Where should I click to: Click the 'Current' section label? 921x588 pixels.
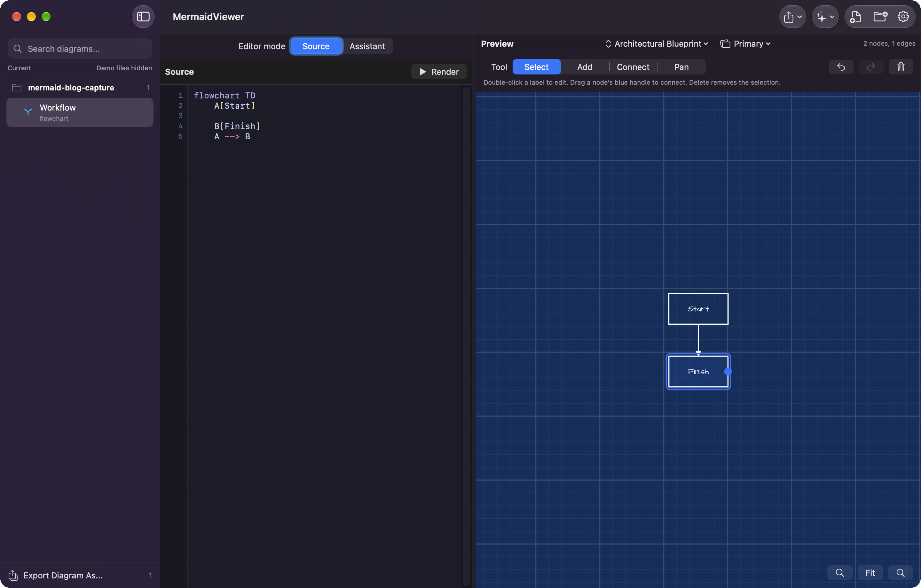click(19, 68)
